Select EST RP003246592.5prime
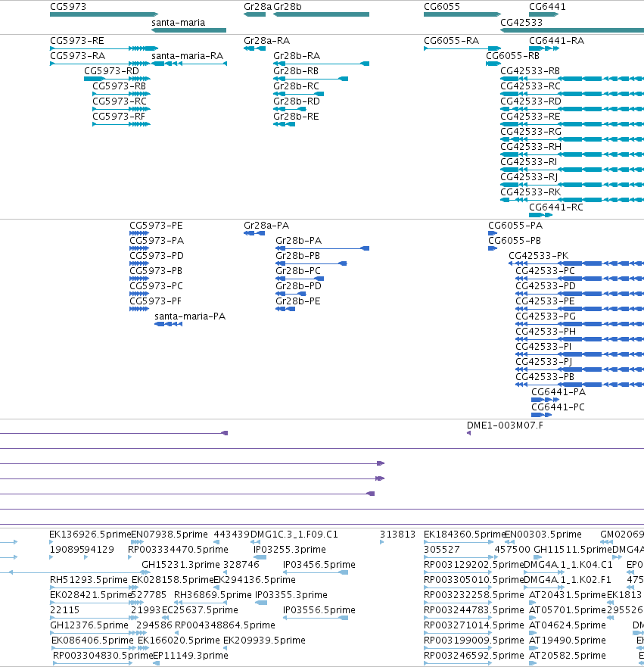644x667 pixels. [474, 656]
